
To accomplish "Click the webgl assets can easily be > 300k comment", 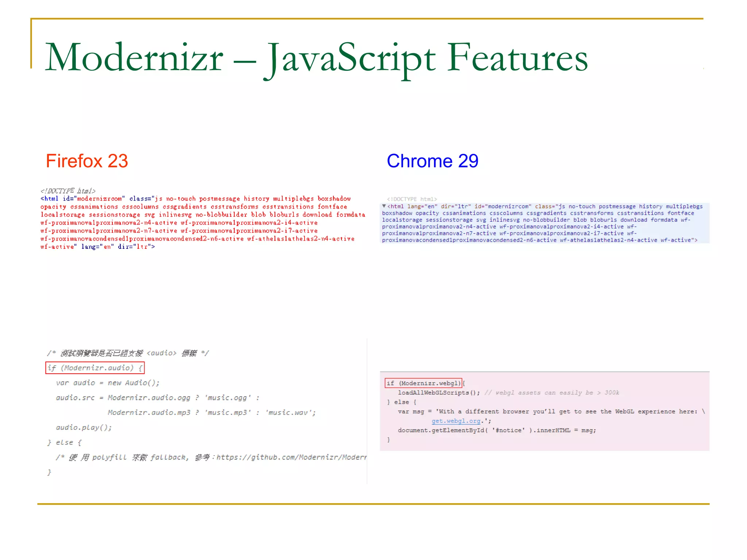I will pyautogui.click(x=551, y=393).
